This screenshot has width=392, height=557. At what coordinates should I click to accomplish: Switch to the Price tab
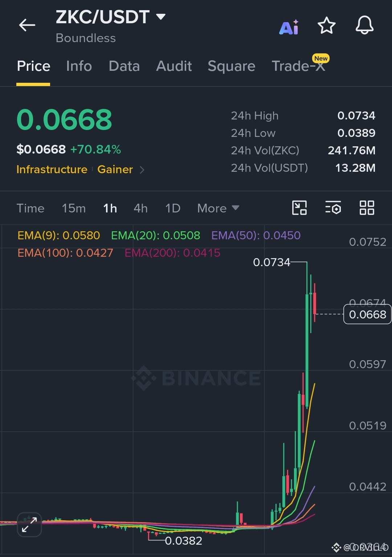click(x=33, y=66)
